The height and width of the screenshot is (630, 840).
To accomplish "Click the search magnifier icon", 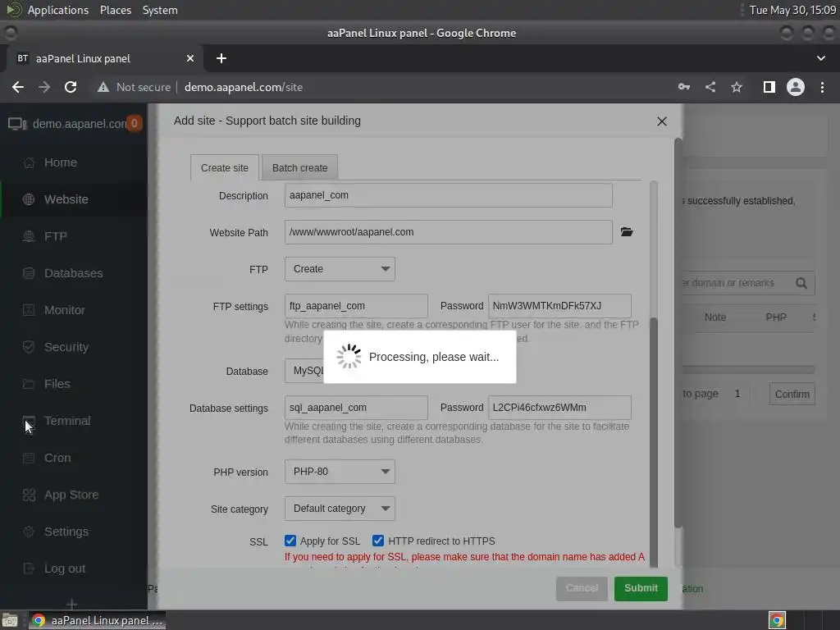I will pyautogui.click(x=801, y=283).
